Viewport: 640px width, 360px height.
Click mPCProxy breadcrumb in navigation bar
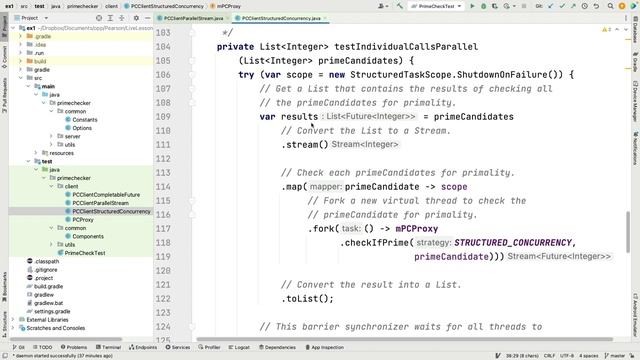226,6
